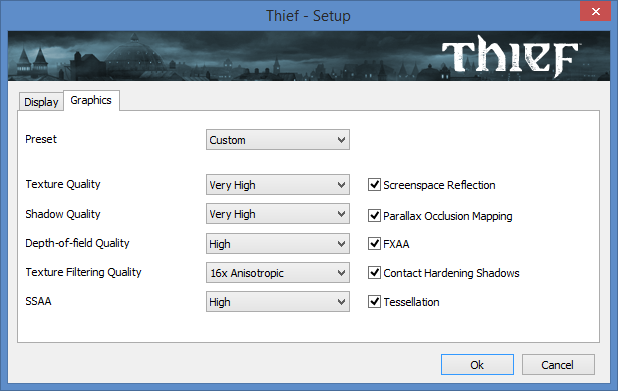
Task: Switch to the Display tab
Action: tap(41, 102)
